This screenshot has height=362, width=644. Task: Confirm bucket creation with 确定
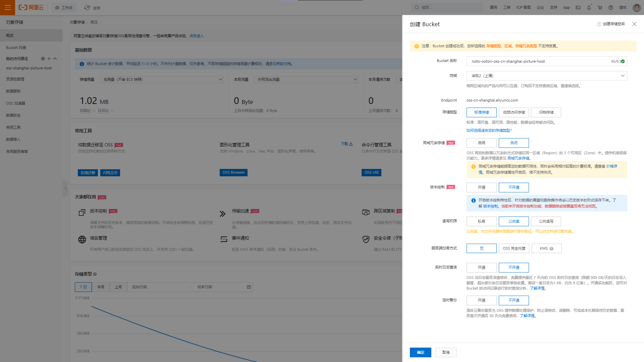click(421, 352)
